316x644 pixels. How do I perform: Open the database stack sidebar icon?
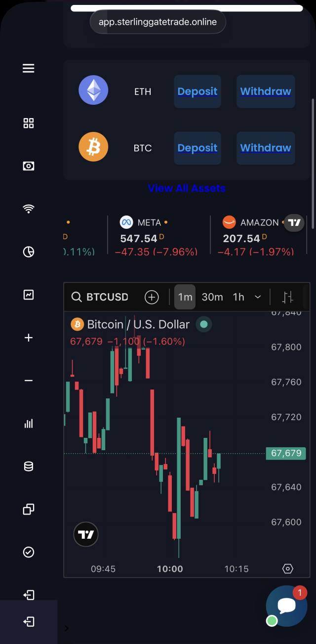(x=29, y=466)
